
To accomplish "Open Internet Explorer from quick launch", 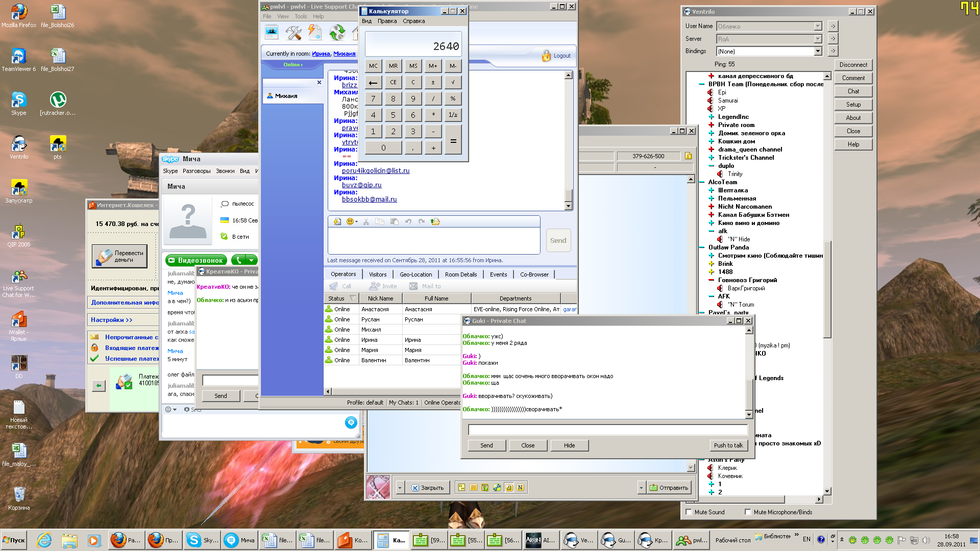I will (x=44, y=540).
